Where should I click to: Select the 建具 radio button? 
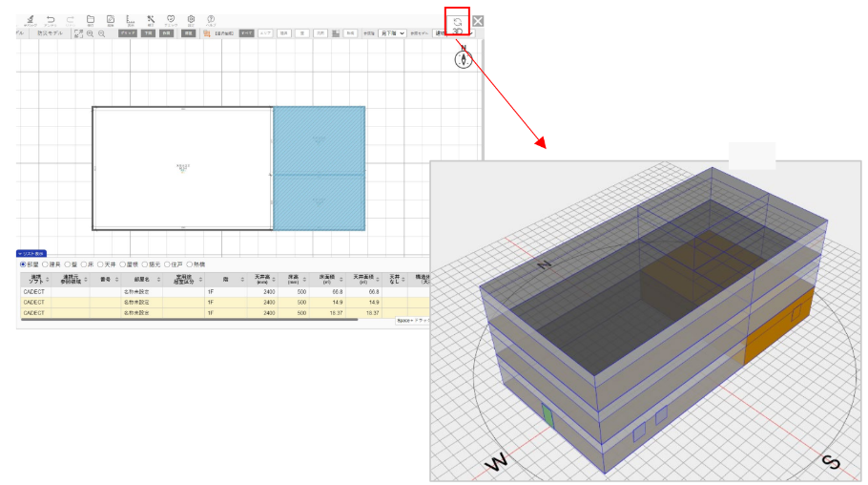[x=46, y=264]
